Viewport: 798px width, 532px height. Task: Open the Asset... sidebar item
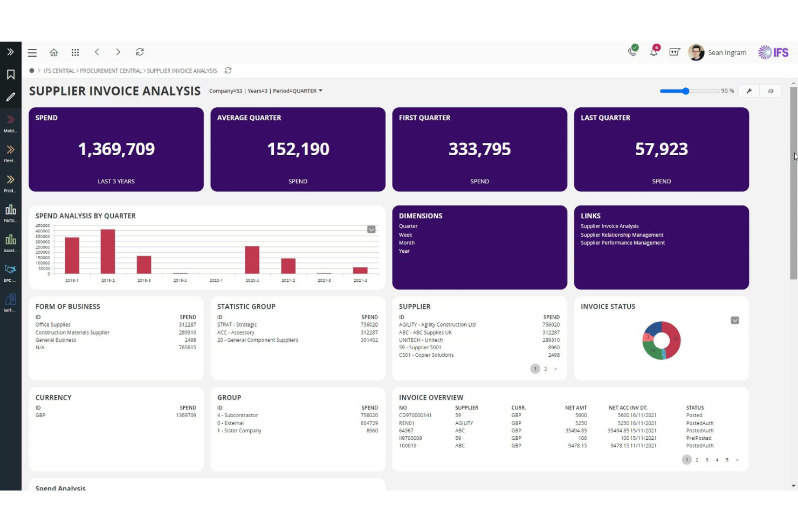10,243
